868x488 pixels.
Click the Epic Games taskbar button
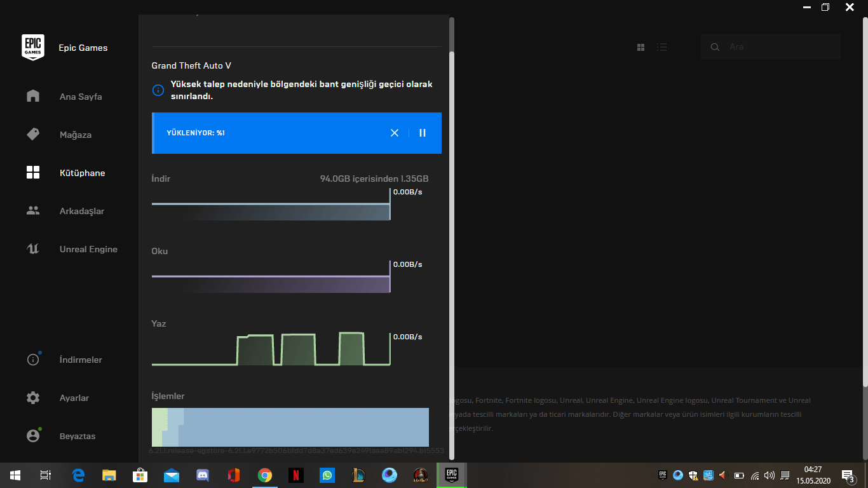(x=452, y=475)
